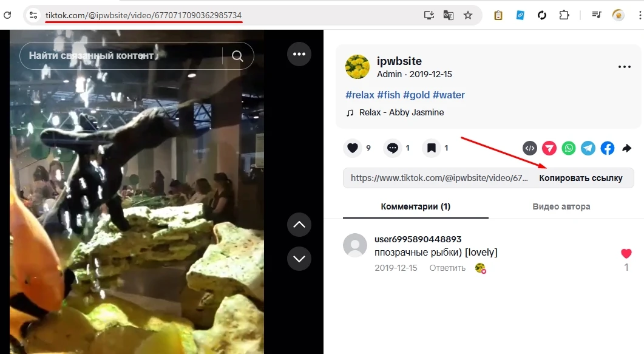Viewport: 644px width, 354px height.
Task: Click the Найти связанный контент search field
Action: [121, 56]
